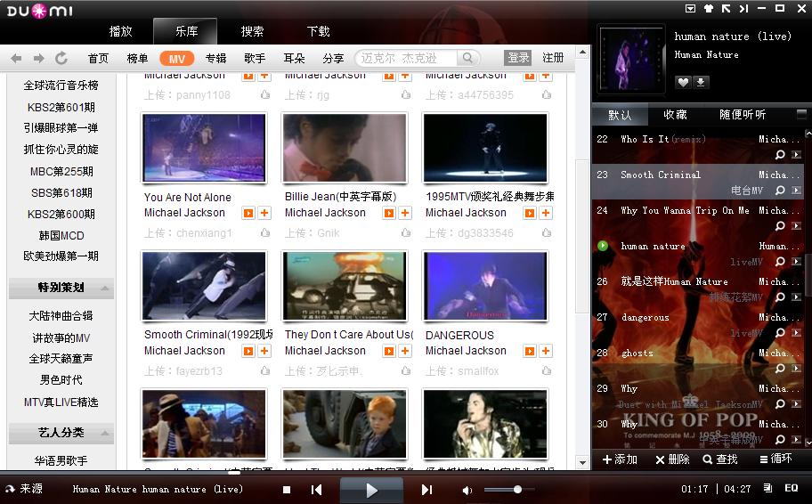812x504 pixels.
Task: Click the search input field
Action: (x=407, y=58)
